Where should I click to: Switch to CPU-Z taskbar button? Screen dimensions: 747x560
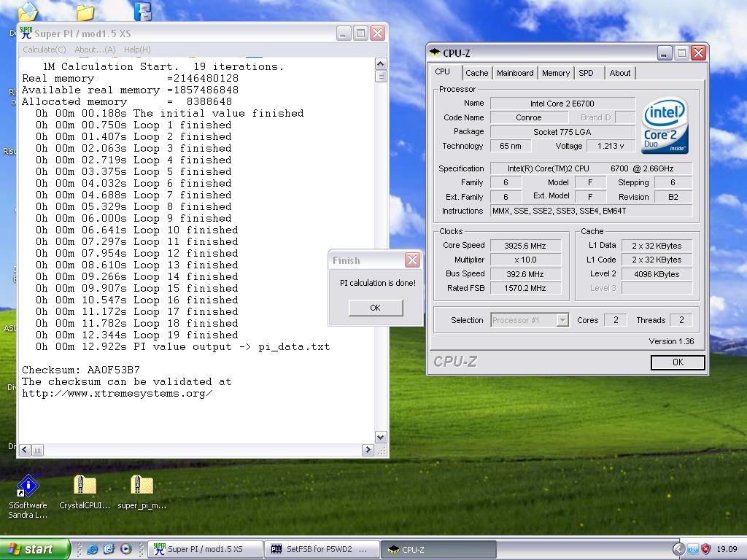[x=438, y=549]
